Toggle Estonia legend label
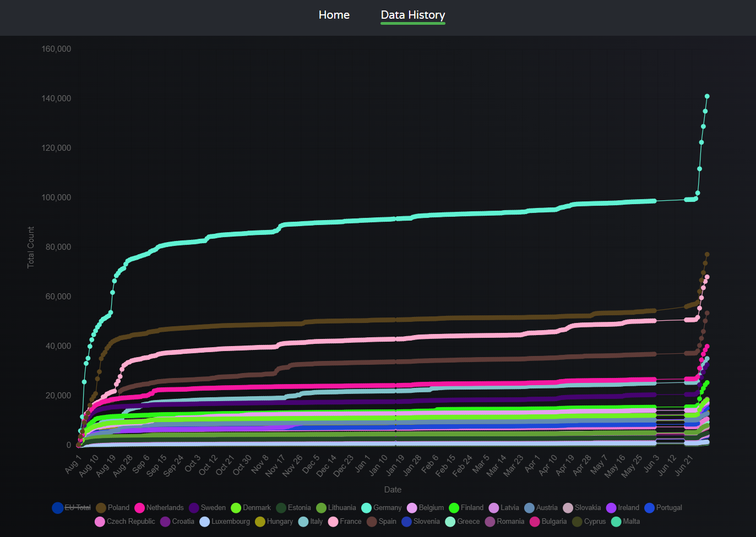This screenshot has width=756, height=537. (x=299, y=507)
